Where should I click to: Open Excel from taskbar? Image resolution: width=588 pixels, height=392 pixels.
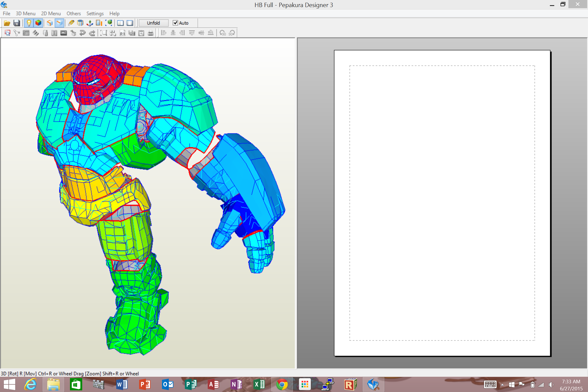pos(259,384)
